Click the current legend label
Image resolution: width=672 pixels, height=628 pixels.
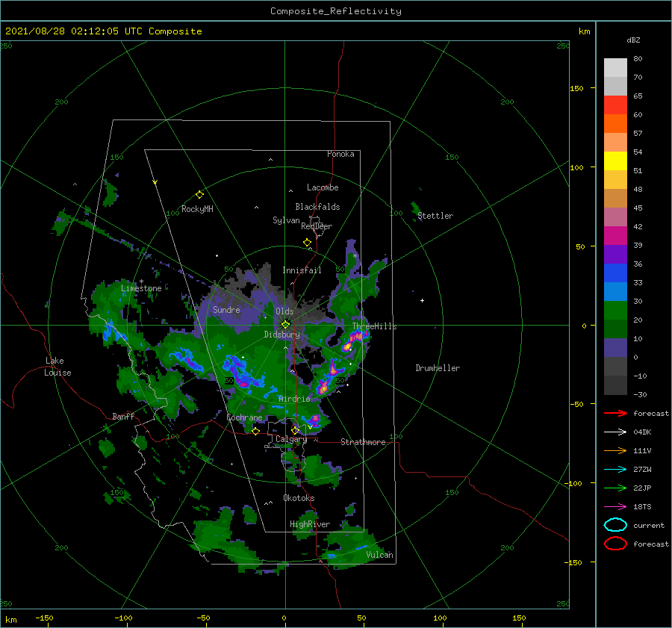pyautogui.click(x=649, y=526)
